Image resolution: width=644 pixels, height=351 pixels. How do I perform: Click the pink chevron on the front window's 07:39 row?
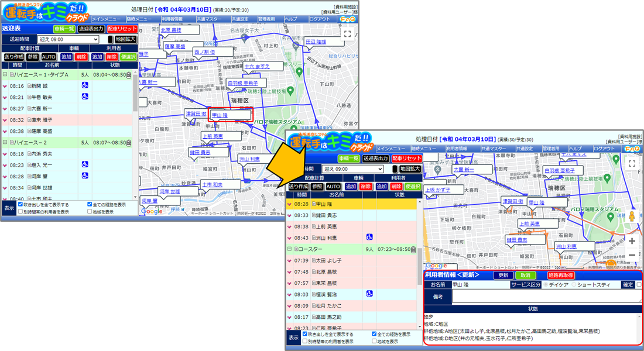(289, 261)
